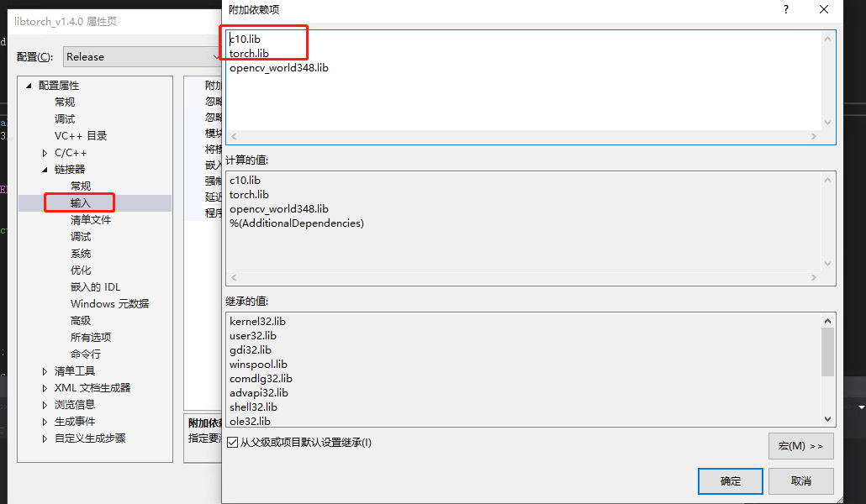Expand the XML 文档生成器 node
Viewport: 866px width, 504px height.
click(x=45, y=387)
